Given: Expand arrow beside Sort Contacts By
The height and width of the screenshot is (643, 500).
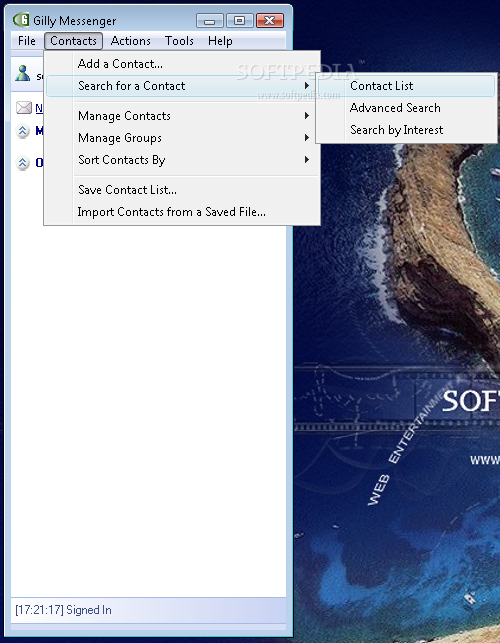Looking at the screenshot, I should point(306,160).
